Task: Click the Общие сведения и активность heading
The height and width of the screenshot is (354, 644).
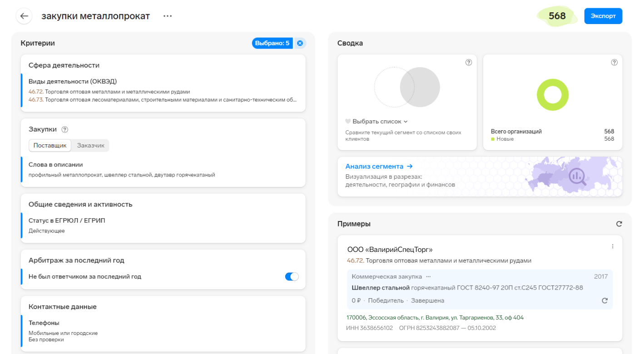Action: [x=80, y=204]
